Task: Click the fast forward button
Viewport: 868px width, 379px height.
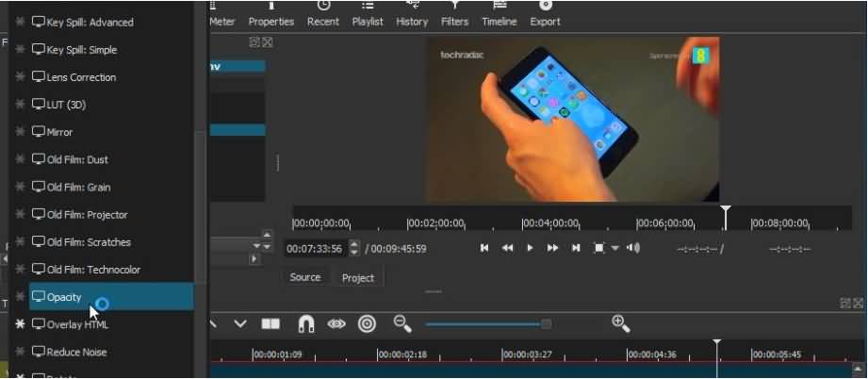Action: [552, 248]
